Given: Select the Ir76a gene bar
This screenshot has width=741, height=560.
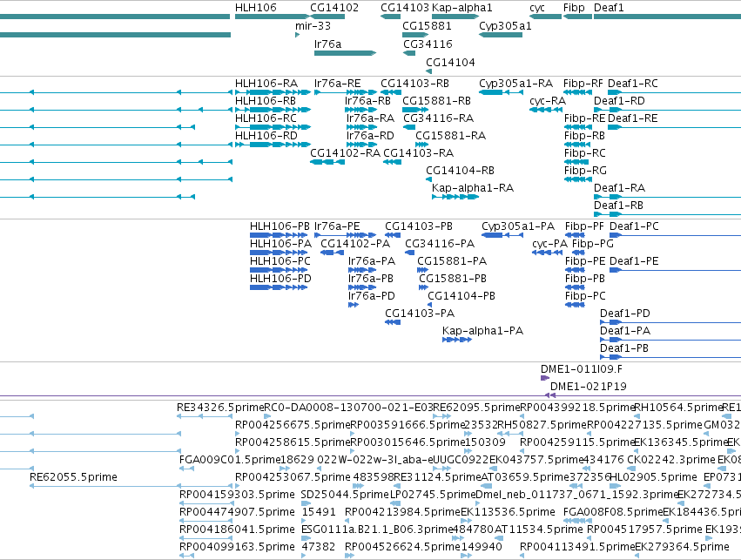Looking at the screenshot, I should click(345, 53).
